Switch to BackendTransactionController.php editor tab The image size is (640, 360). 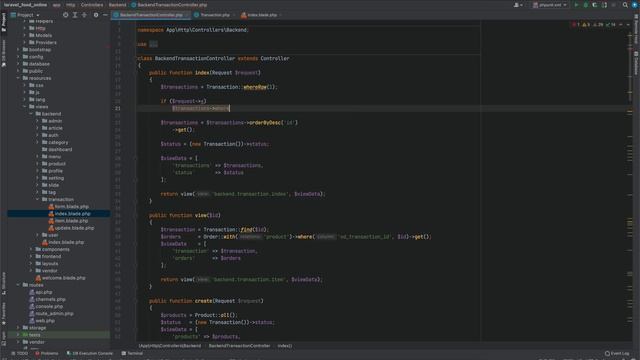(151, 15)
